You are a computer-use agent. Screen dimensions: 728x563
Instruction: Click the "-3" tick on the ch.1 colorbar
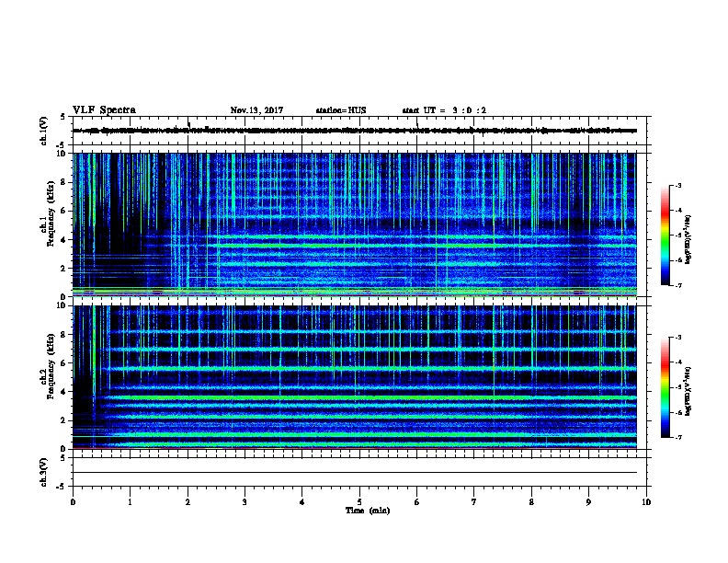(677, 185)
